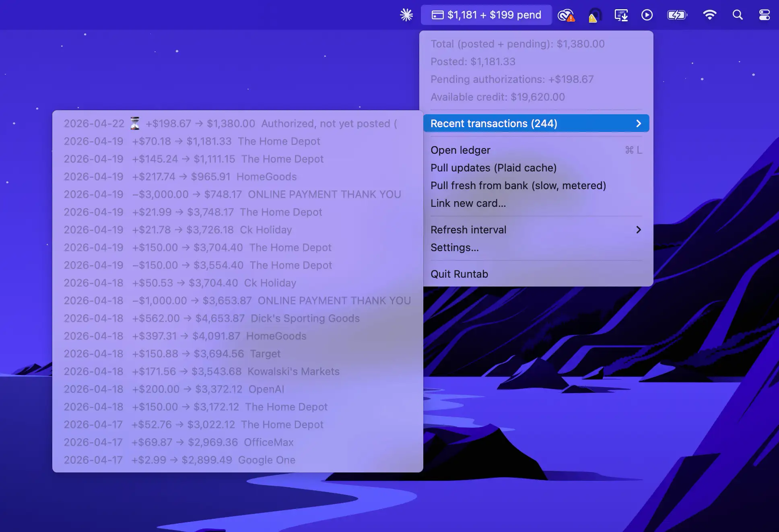The width and height of the screenshot is (779, 532).
Task: Select Pull fresh from bank option
Action: coord(518,186)
